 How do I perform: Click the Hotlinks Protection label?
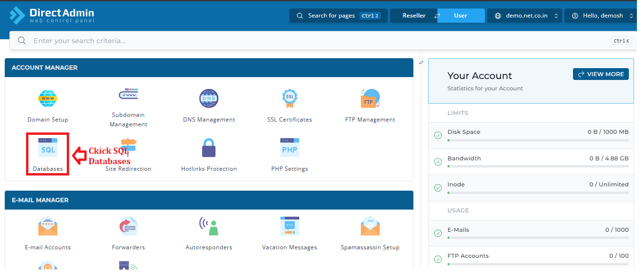[x=209, y=169]
